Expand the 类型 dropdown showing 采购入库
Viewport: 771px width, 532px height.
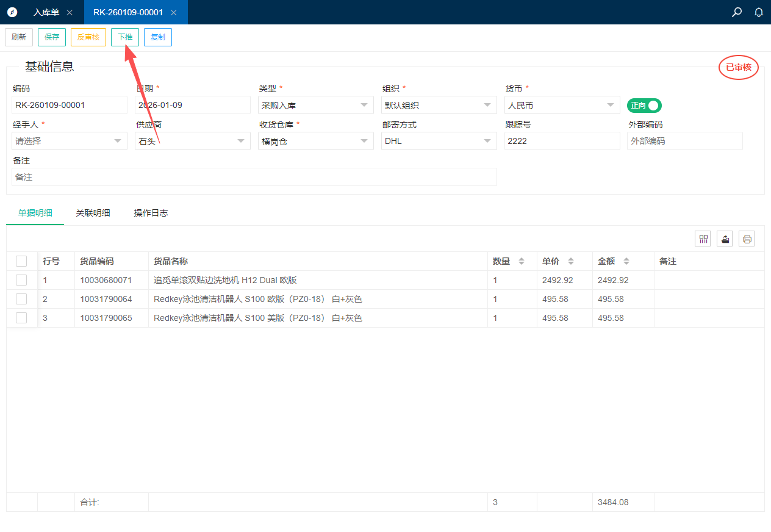pyautogui.click(x=315, y=105)
